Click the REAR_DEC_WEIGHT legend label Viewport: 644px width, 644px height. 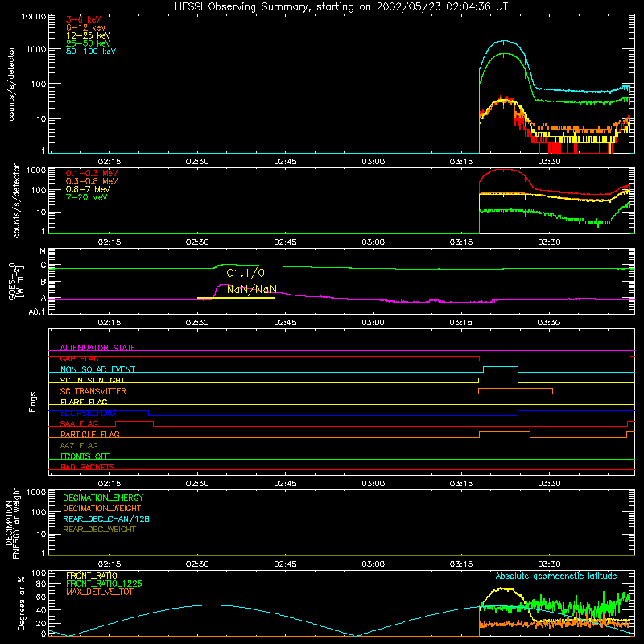[99, 530]
